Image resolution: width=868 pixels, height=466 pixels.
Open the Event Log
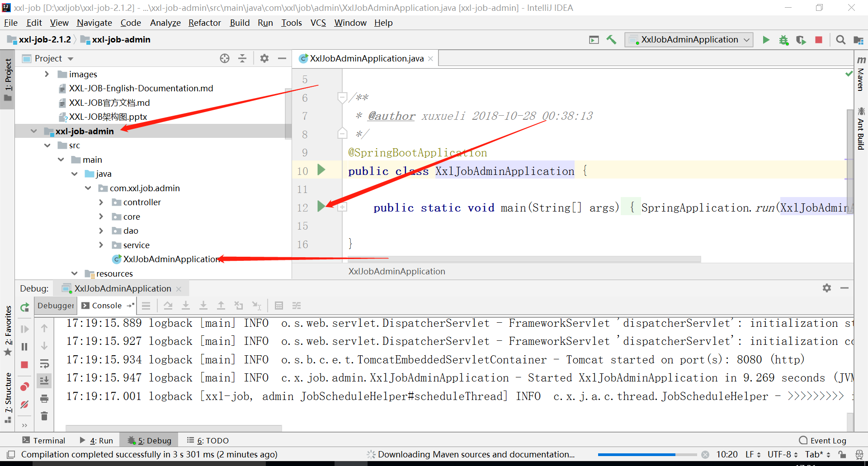(823, 440)
